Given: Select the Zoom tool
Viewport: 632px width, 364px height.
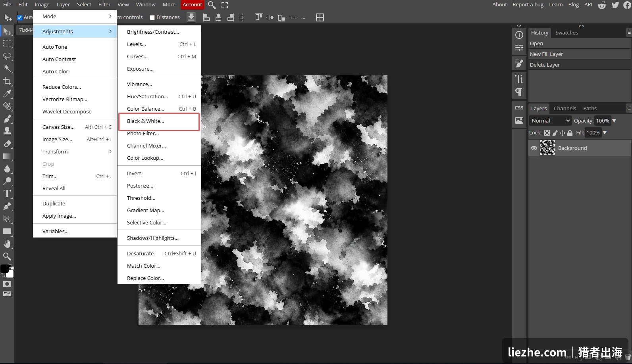Looking at the screenshot, I should point(7,257).
